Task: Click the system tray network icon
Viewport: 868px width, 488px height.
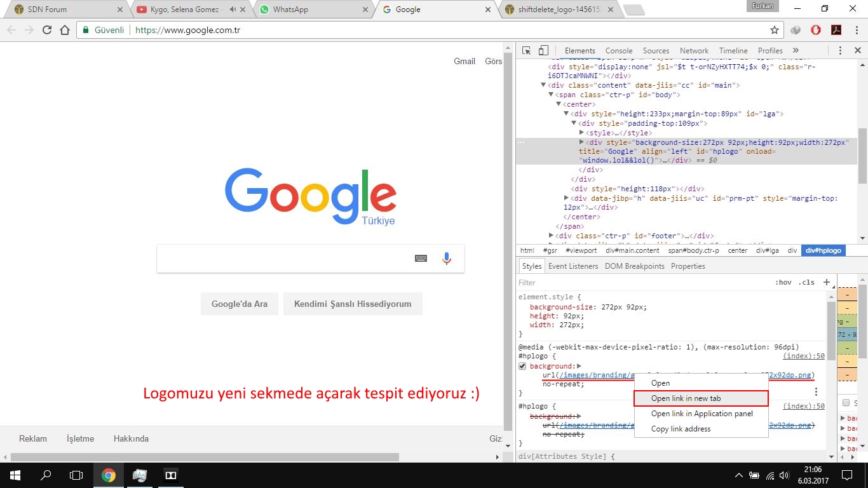Action: (x=771, y=475)
